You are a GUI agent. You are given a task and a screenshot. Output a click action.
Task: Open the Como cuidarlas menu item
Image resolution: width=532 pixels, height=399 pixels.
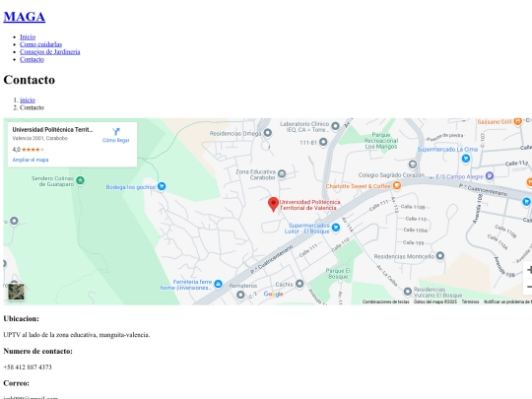tap(40, 44)
